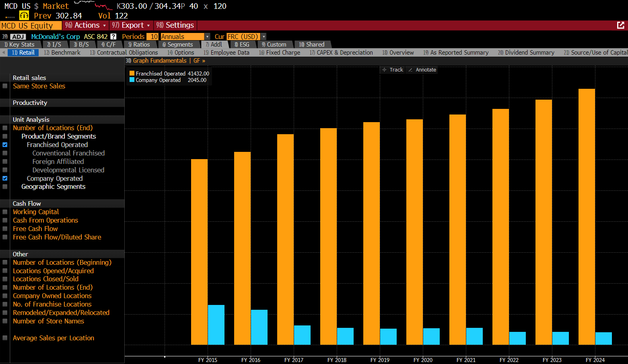Check the Conventional Franchised checkbox
This screenshot has width=628, height=364.
point(5,153)
